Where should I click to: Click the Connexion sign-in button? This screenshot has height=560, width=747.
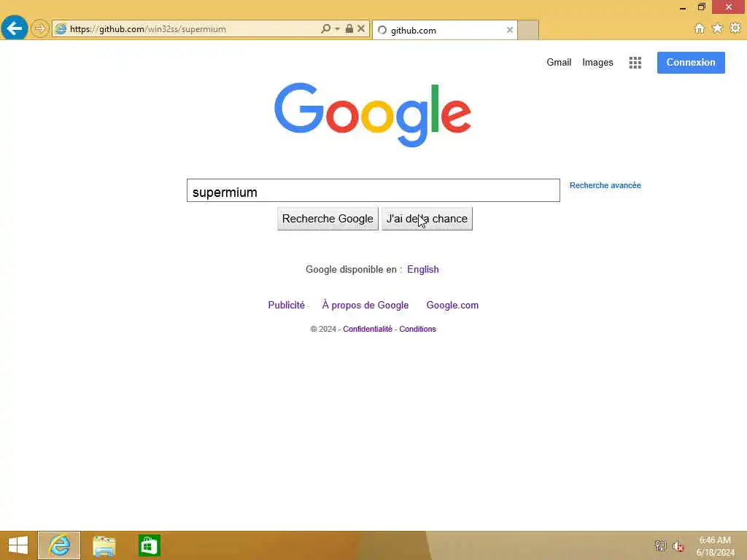(691, 63)
